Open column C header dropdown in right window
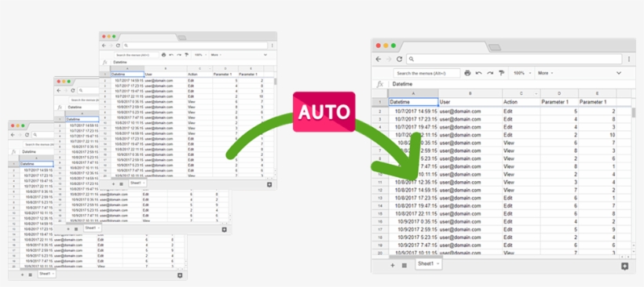644x287 pixels. click(536, 94)
